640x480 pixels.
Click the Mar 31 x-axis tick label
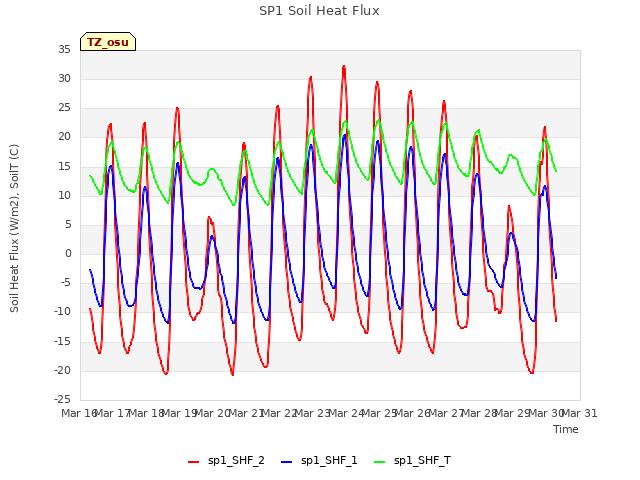pos(580,413)
